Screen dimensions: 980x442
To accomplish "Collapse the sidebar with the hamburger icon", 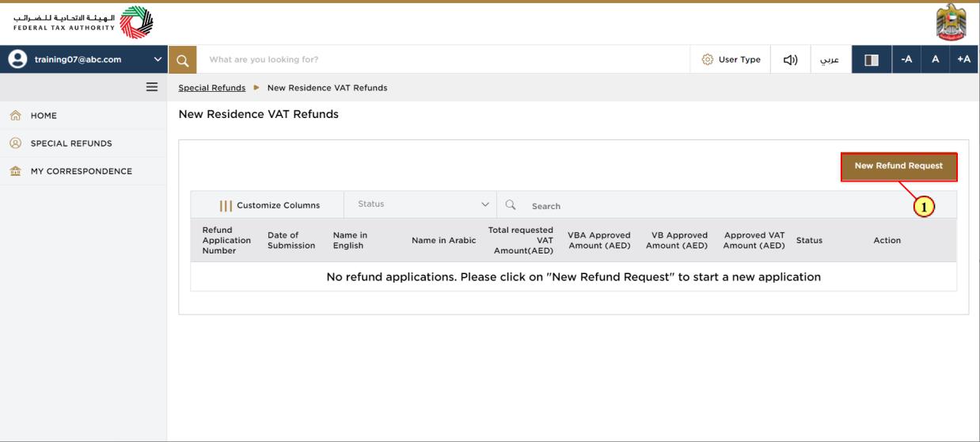I will tap(152, 87).
